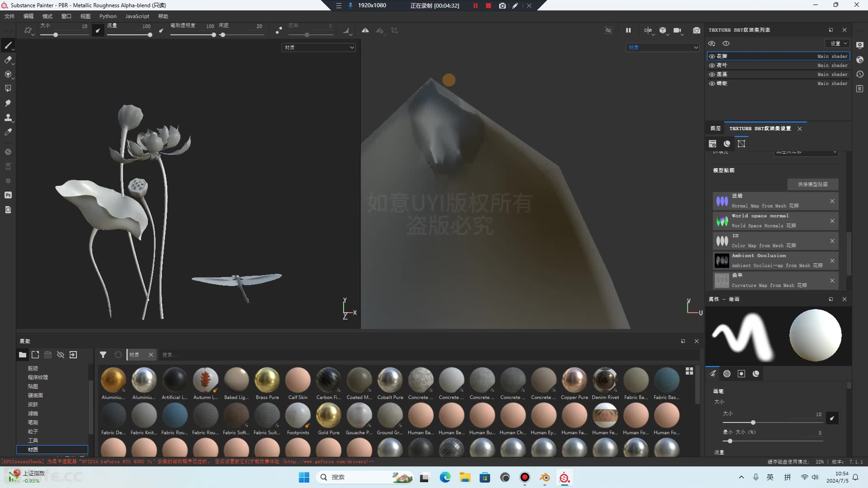Toggle symmetry mirror icon
The image size is (868, 488).
point(365,30)
